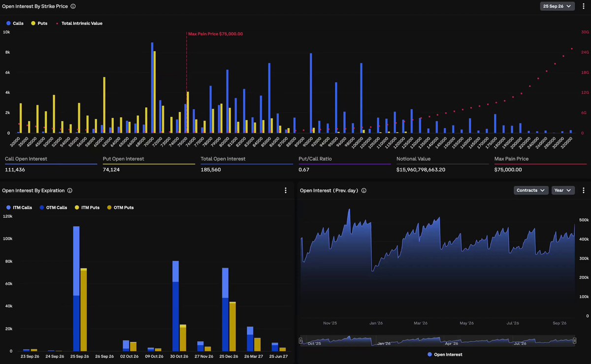
Task: Toggle ITM Calls in the expiration legend
Action: tap(20, 207)
